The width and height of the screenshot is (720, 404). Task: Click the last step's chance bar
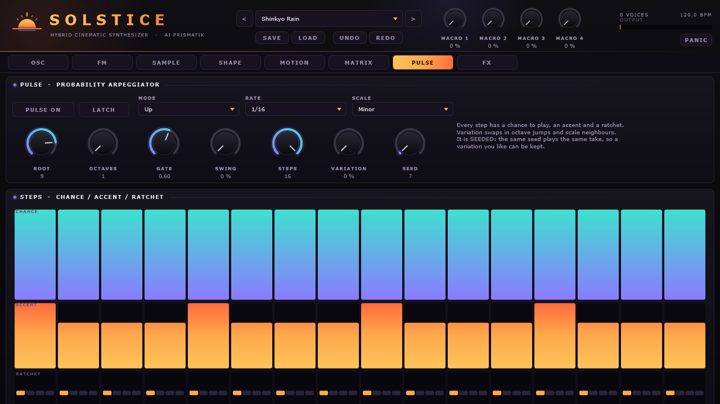point(685,254)
